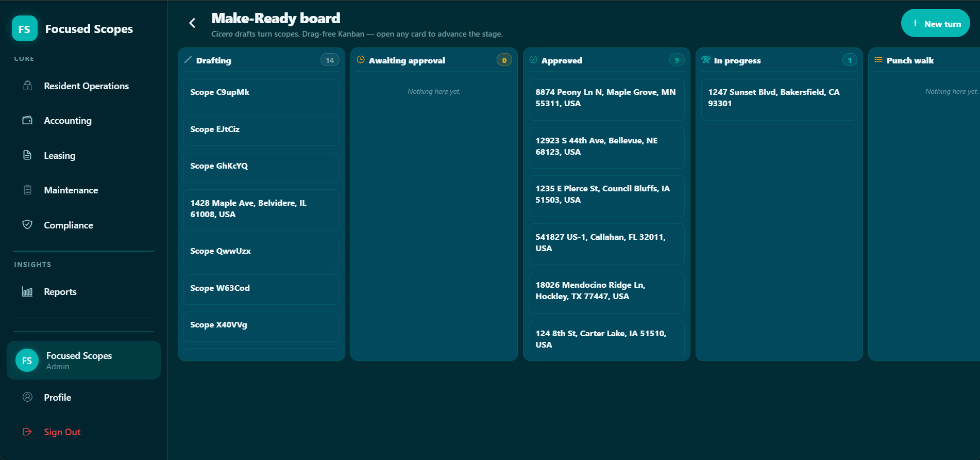Create a New turn
980x460 pixels.
pos(935,23)
